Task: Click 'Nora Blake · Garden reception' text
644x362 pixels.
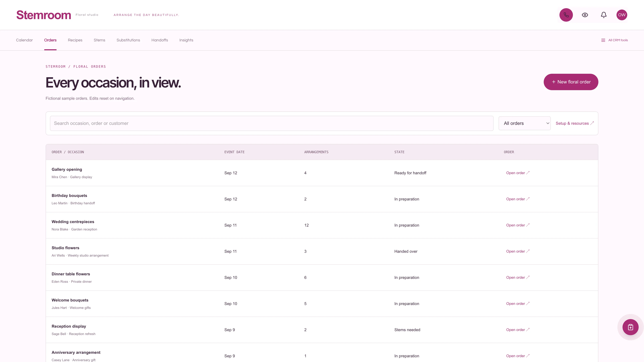Action: [x=74, y=229]
